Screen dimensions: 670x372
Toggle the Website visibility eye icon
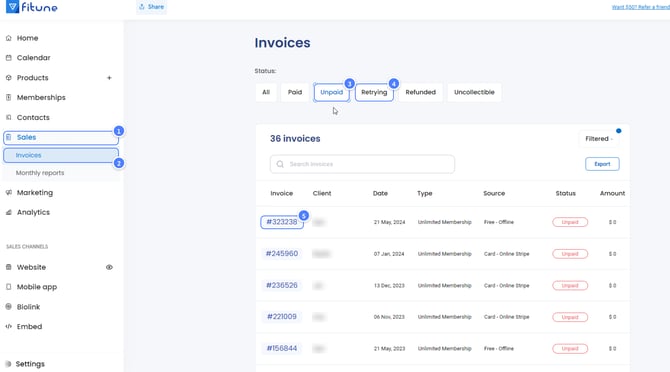[109, 267]
